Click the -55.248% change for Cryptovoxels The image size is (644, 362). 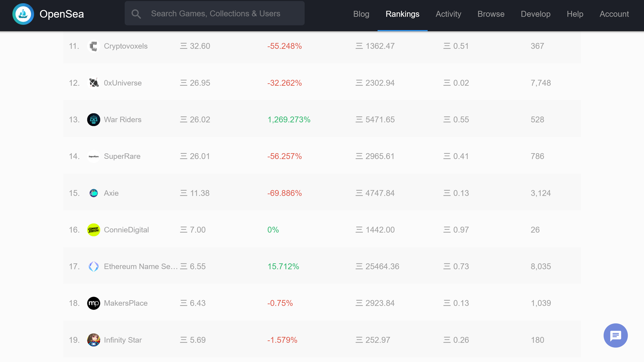[x=284, y=46]
